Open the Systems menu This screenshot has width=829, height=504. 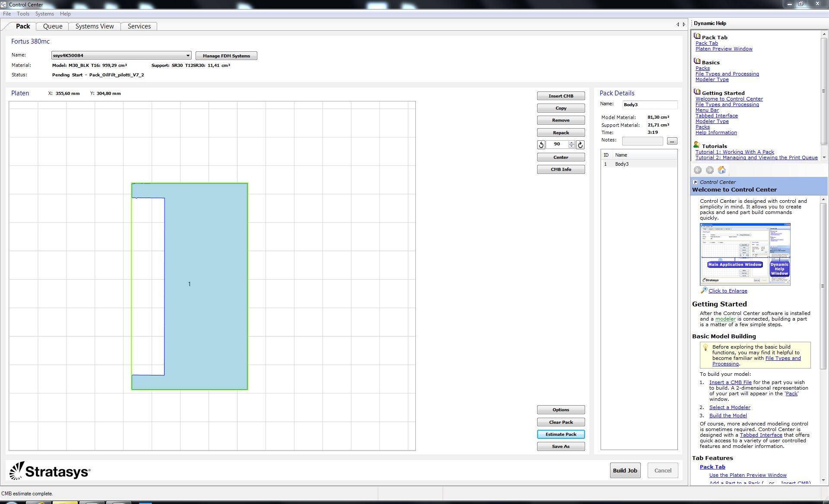[44, 14]
